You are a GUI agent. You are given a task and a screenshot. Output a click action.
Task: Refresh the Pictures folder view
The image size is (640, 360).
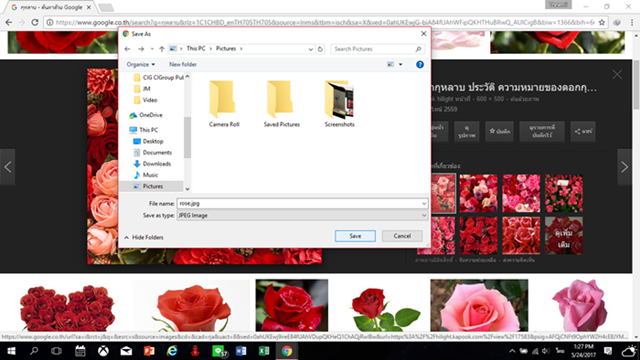click(320, 49)
